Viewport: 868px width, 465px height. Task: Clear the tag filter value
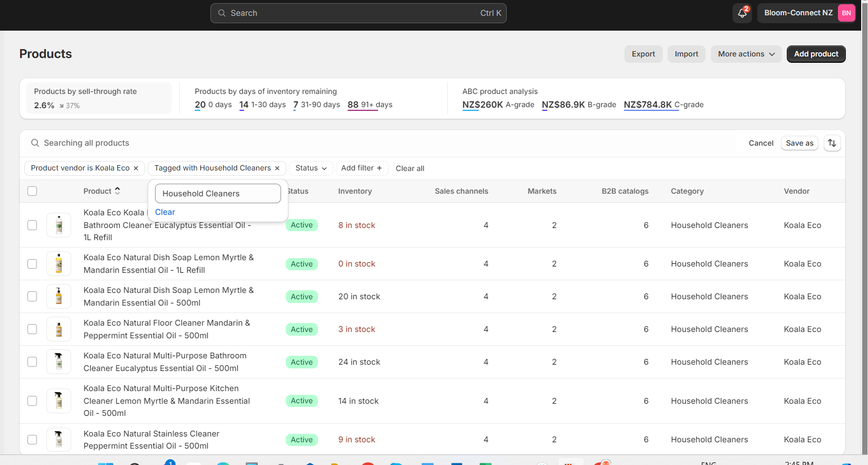(x=165, y=212)
